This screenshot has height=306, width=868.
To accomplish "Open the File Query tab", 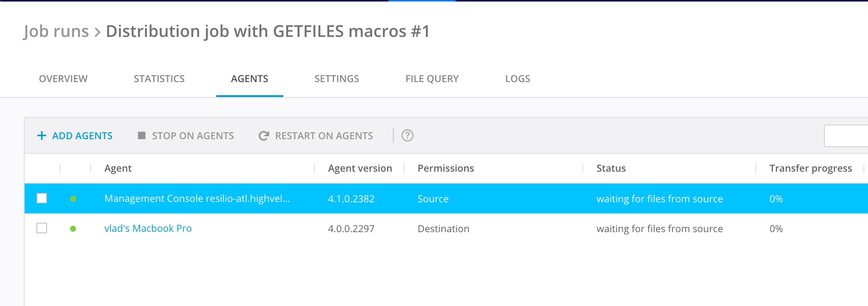I will 432,79.
